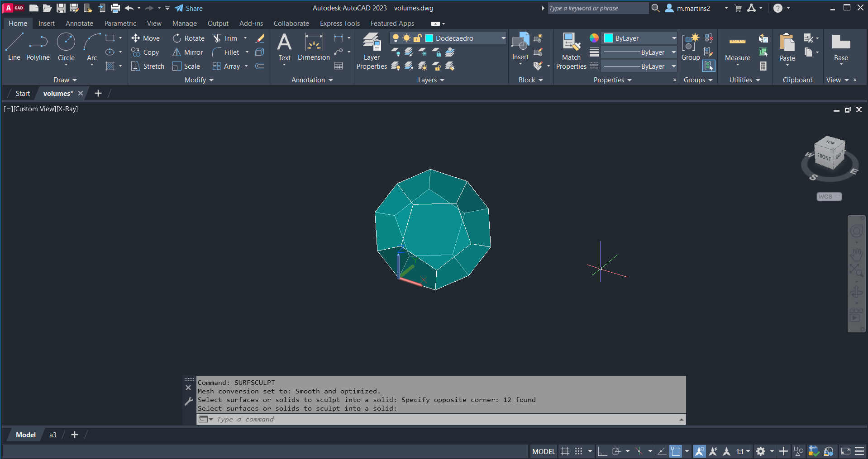868x459 pixels.
Task: Select the Line drawing tool
Action: coord(14,46)
